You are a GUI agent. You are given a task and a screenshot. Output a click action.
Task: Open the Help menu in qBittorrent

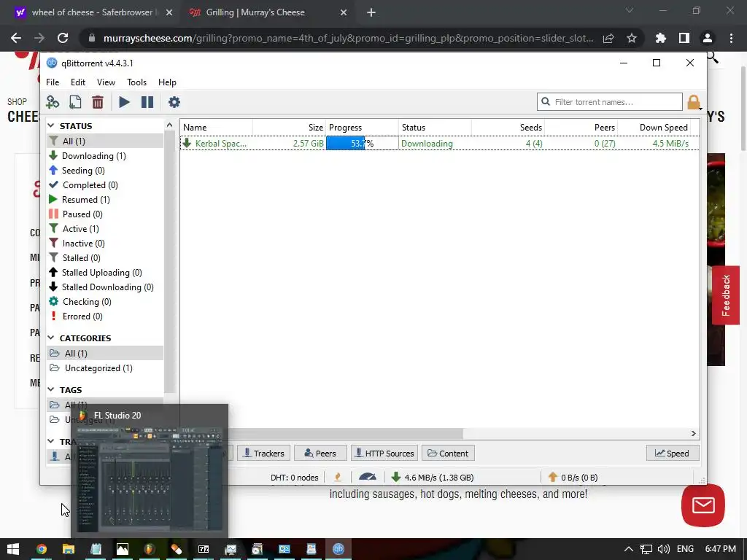tap(167, 82)
